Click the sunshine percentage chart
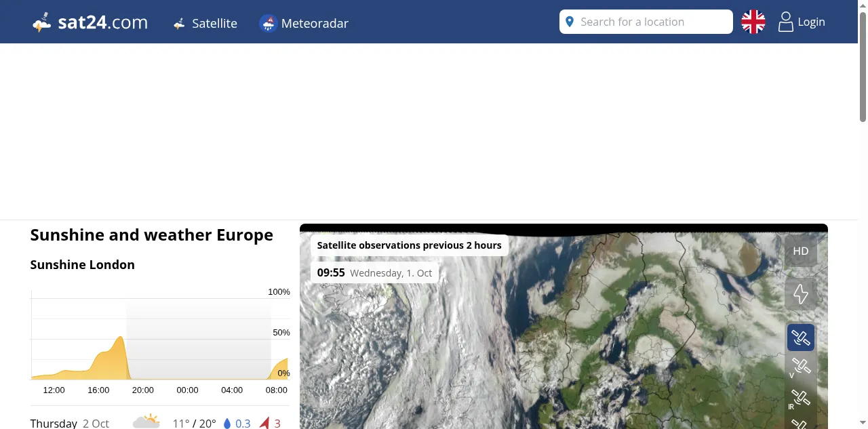Screen dimensions: 868x429 (160, 341)
